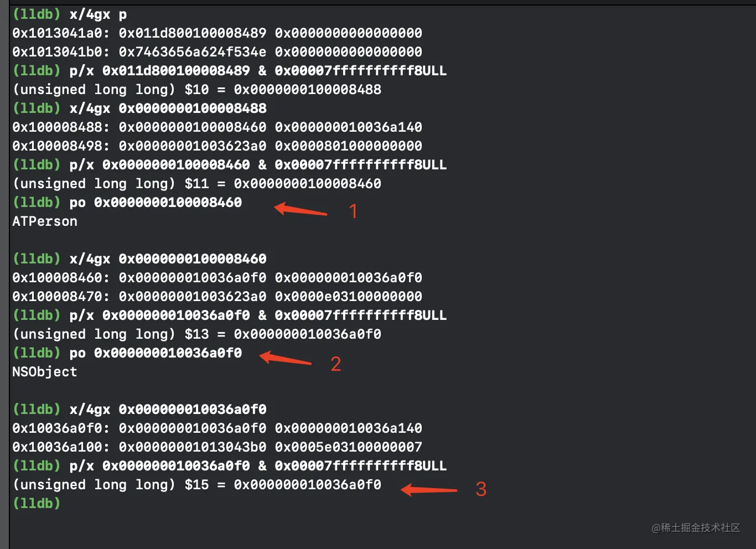756x549 pixels.
Task: Click the 'x/4gx p' command line
Action: tap(70, 14)
